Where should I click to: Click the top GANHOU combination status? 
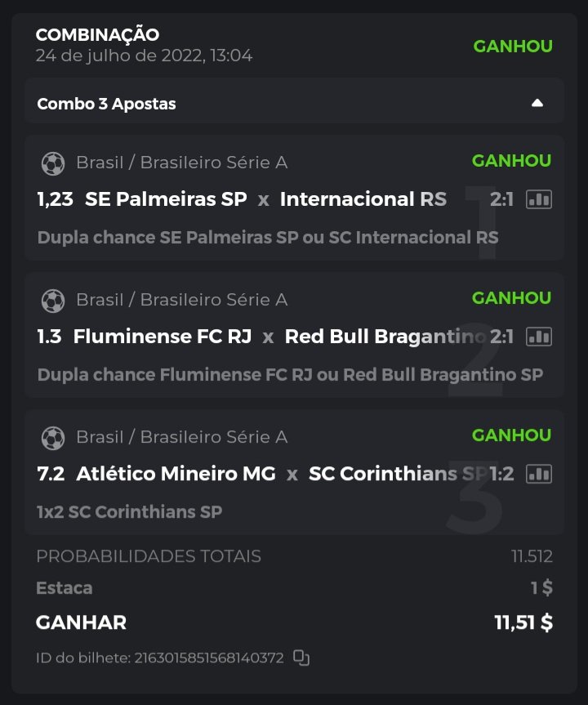click(x=513, y=47)
